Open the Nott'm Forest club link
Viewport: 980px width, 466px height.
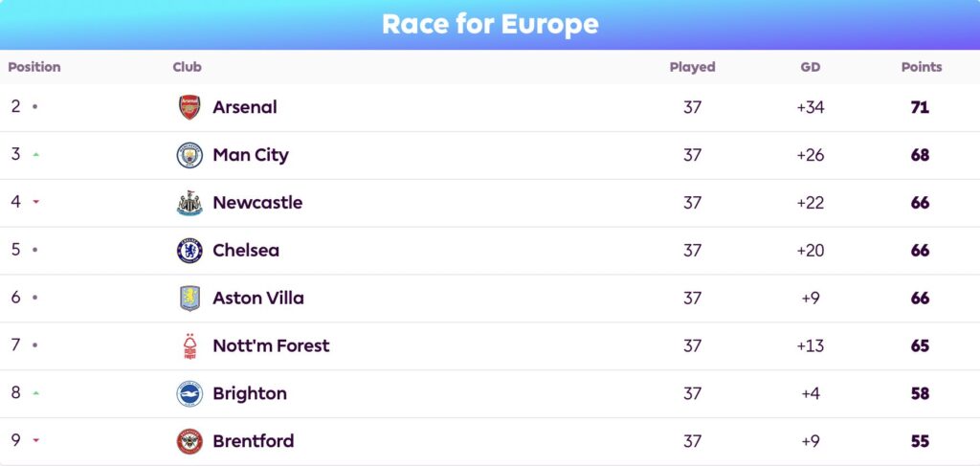coord(271,346)
